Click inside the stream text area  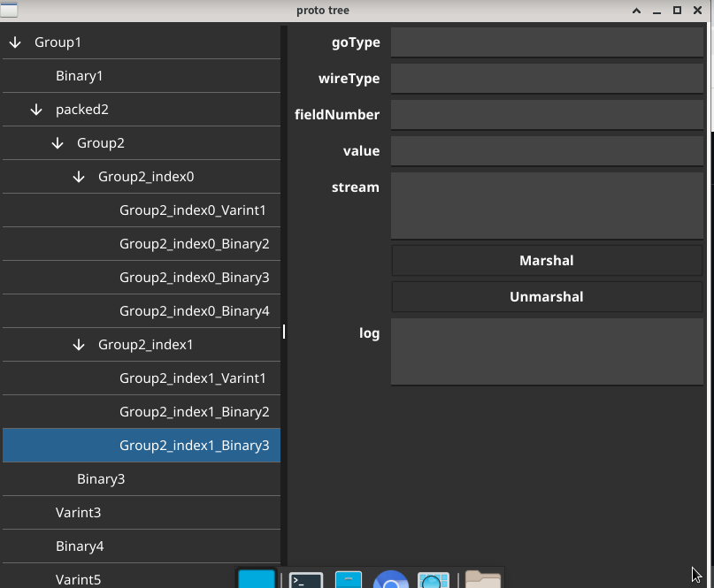pos(546,204)
